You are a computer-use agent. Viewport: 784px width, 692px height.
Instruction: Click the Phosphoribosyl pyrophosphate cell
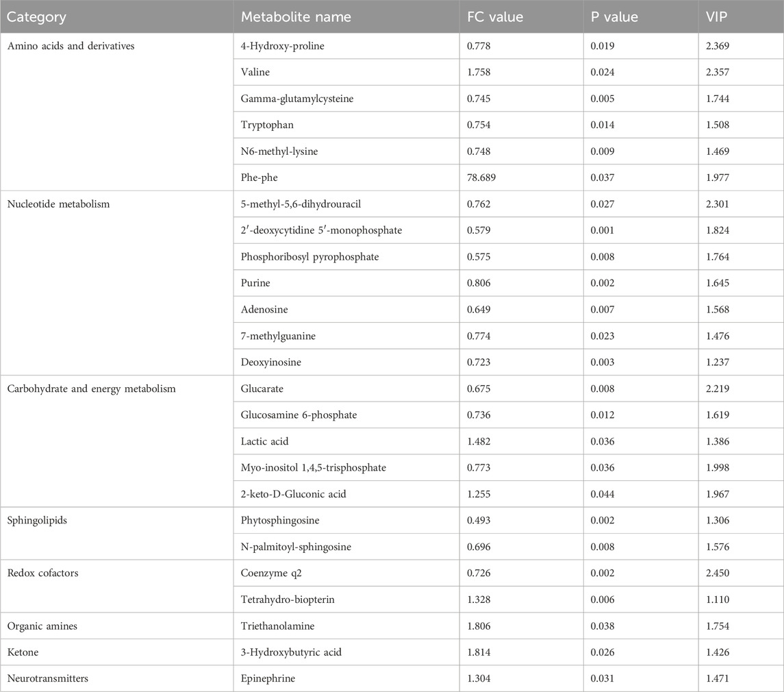300,257
